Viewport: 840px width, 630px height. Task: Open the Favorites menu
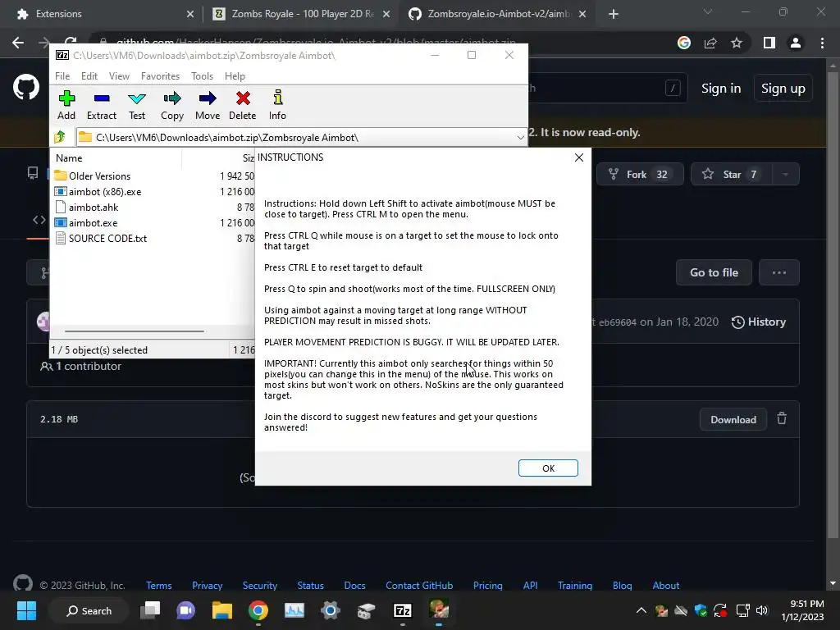click(160, 76)
